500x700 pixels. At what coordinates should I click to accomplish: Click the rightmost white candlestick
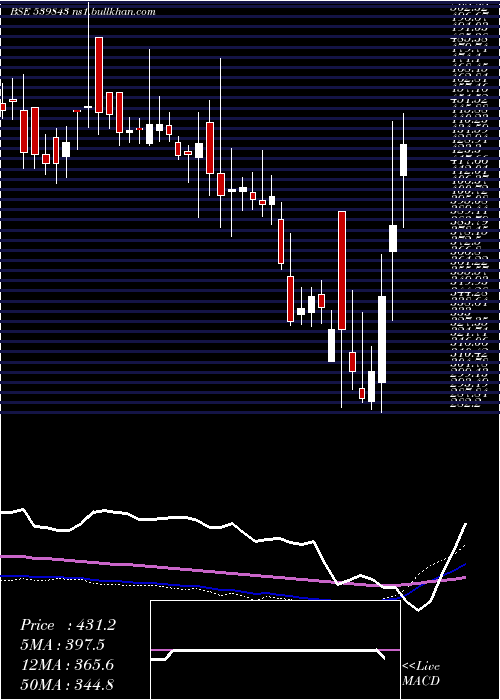click(x=404, y=160)
